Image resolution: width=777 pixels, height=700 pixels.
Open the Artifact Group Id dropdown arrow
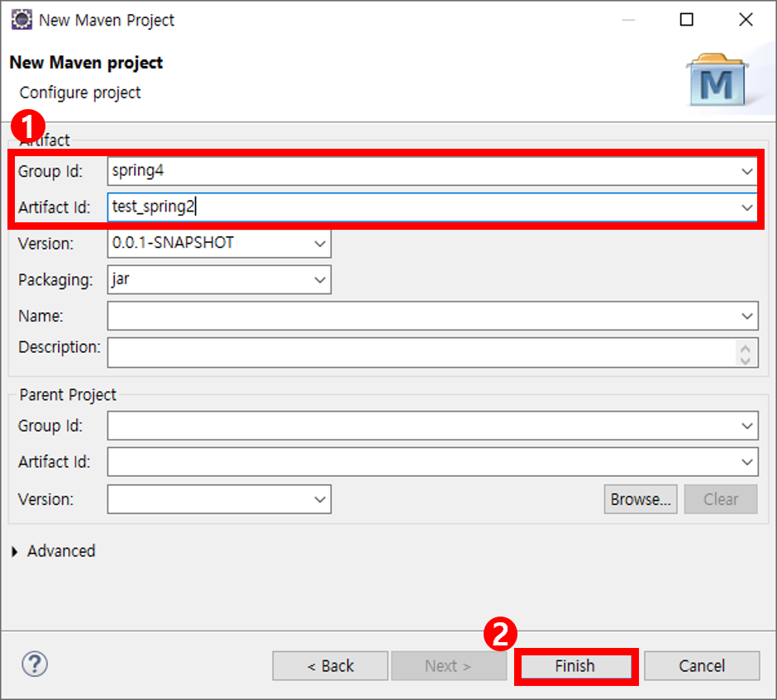pos(746,171)
